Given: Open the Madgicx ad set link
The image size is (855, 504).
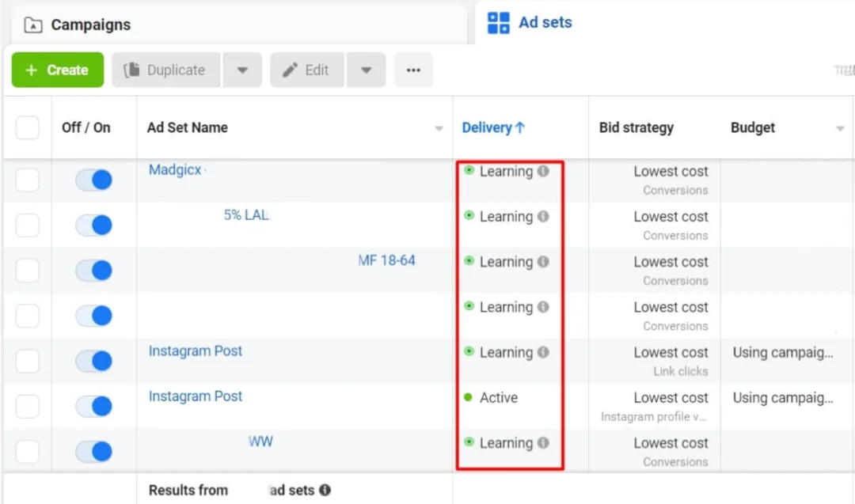Looking at the screenshot, I should point(175,170).
